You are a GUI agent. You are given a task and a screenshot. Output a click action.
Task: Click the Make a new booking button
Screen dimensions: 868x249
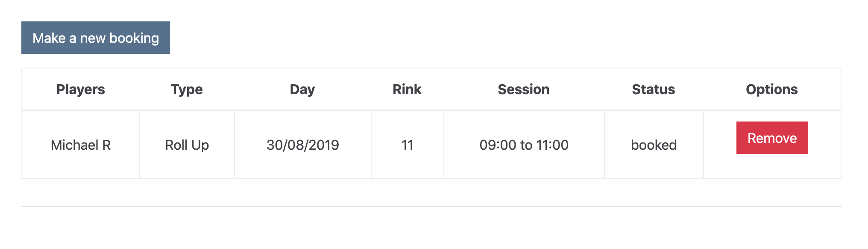pyautogui.click(x=96, y=38)
